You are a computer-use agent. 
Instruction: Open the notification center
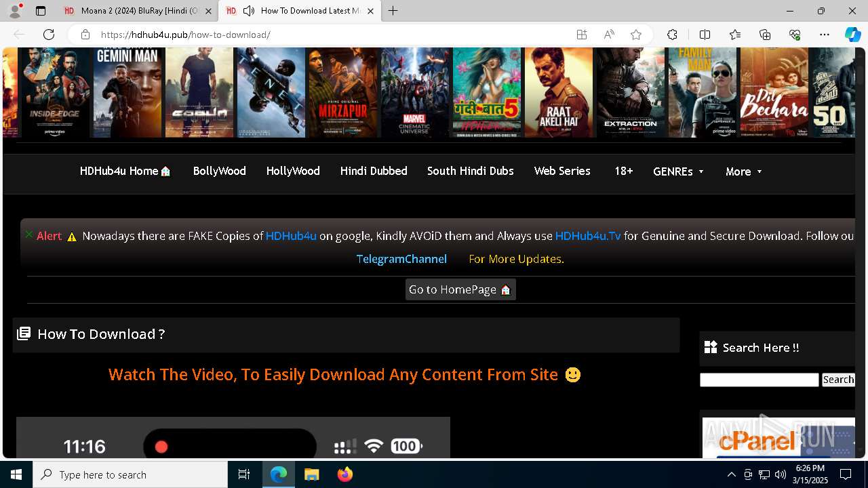pos(846,474)
